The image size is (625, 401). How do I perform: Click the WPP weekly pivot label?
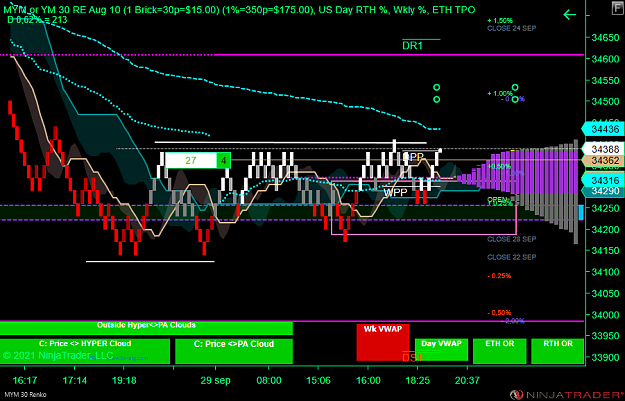point(395,193)
